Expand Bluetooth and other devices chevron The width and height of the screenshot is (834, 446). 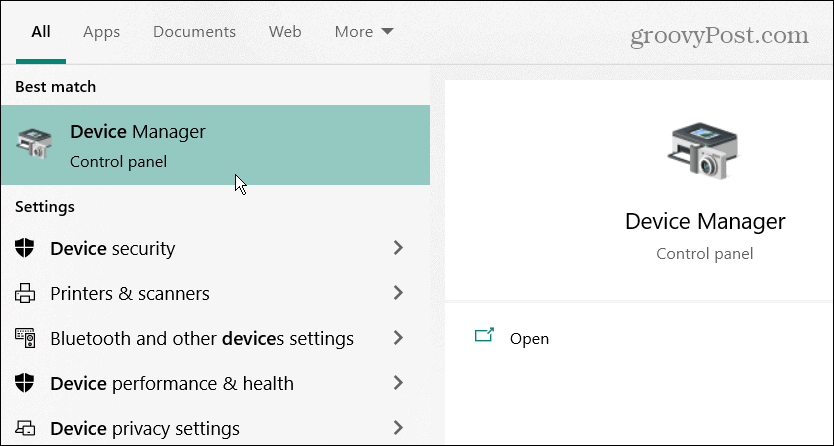(398, 338)
